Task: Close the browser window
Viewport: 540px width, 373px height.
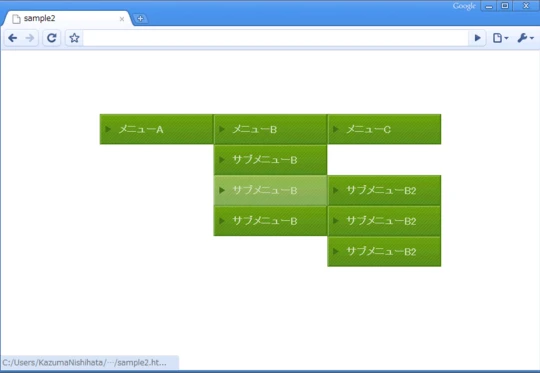Action: [x=526, y=6]
